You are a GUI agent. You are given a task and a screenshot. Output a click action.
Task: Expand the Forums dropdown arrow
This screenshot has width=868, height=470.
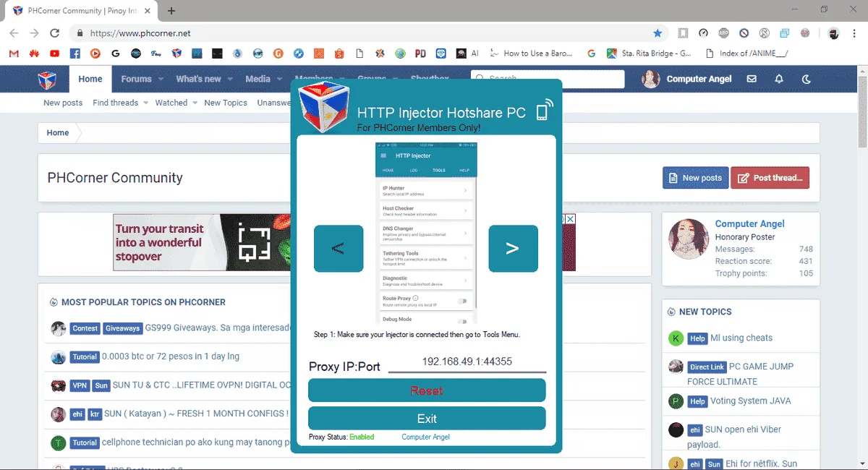coord(161,80)
